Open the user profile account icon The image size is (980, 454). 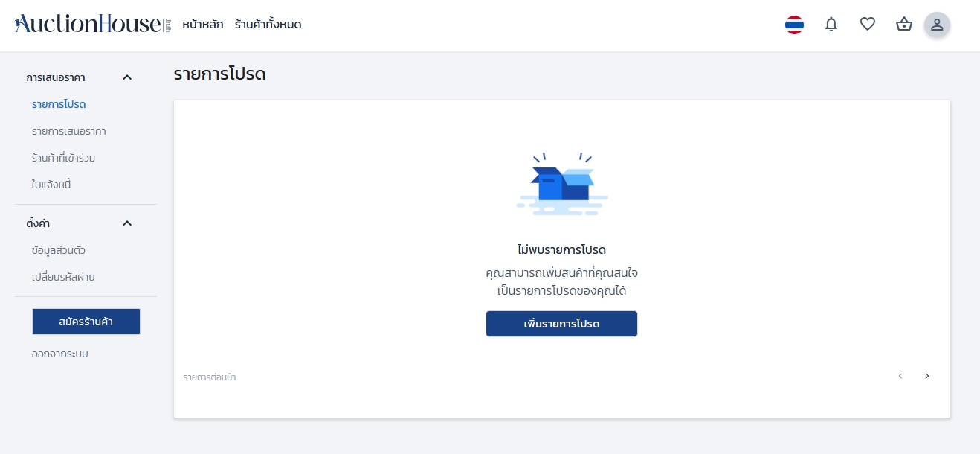coord(937,25)
